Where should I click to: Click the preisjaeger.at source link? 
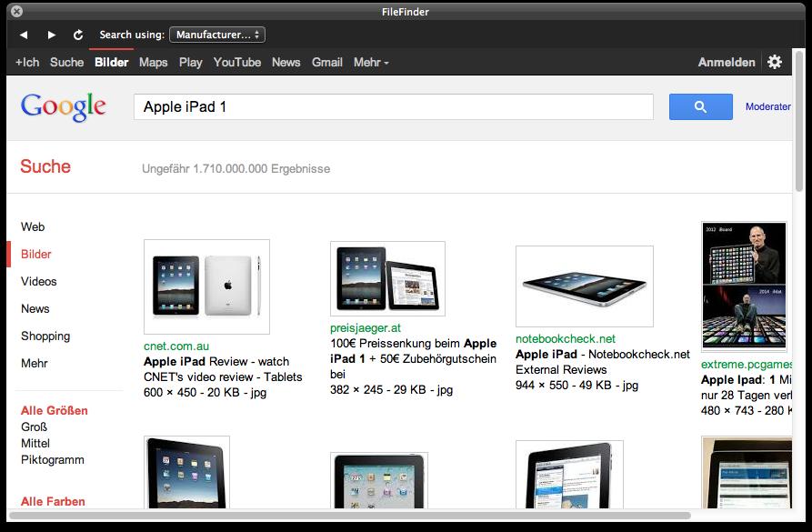pyautogui.click(x=366, y=328)
